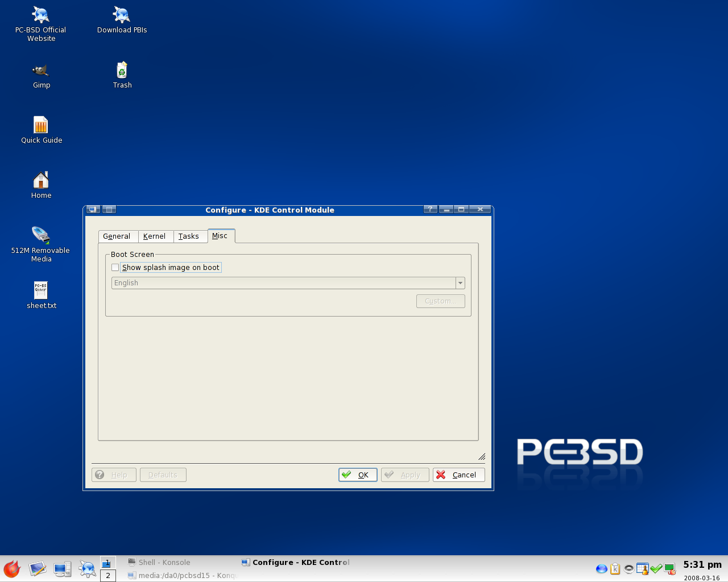The image size is (728, 582).
Task: Switch to the Tasks tab
Action: pyautogui.click(x=190, y=236)
